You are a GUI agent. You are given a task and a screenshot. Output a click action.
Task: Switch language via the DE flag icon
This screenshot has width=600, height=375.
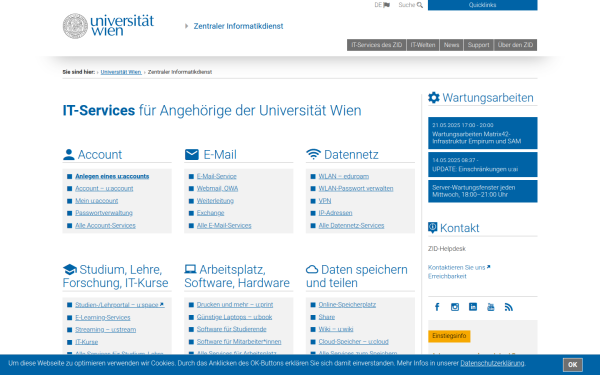click(386, 5)
